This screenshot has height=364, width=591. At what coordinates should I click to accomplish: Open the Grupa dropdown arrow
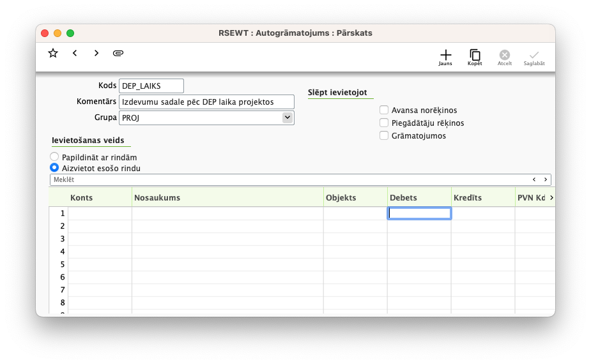click(288, 118)
